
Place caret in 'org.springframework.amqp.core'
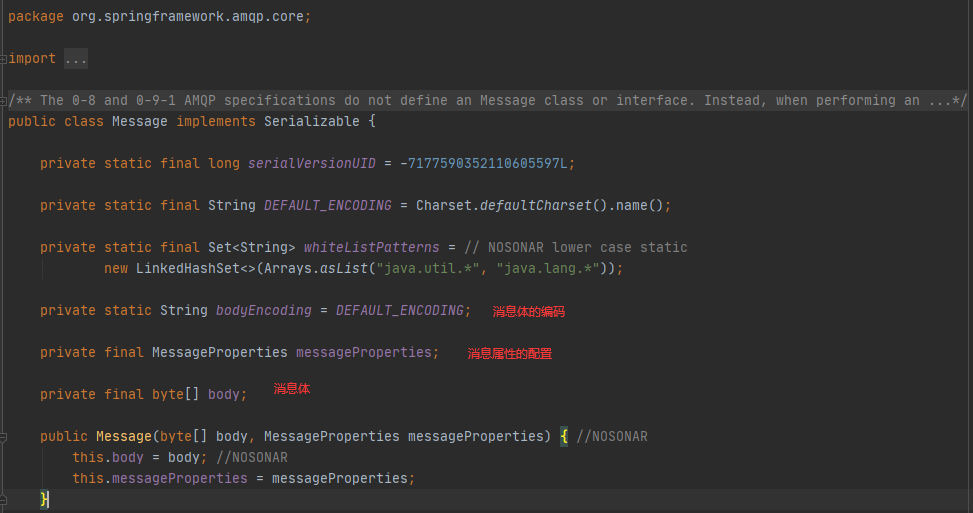(x=187, y=17)
